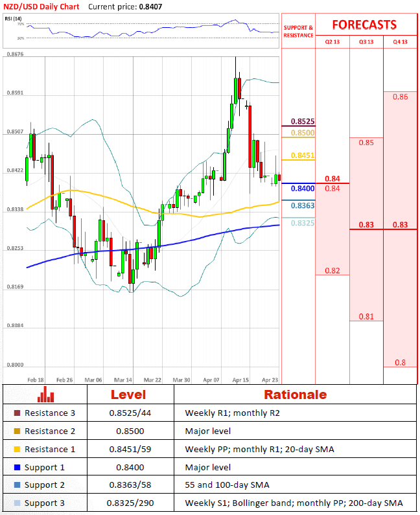Click the Support 3 rationale with Bollinger band
The image size is (420, 515).
(x=294, y=503)
